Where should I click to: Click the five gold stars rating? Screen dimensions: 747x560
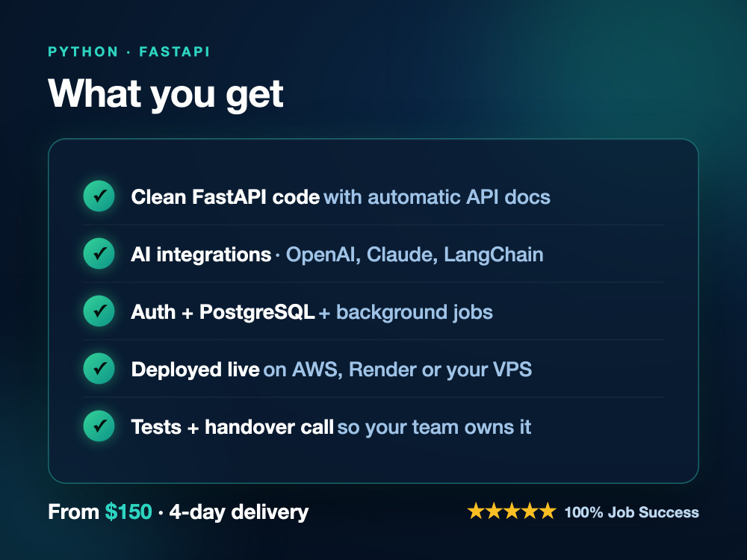[512, 511]
